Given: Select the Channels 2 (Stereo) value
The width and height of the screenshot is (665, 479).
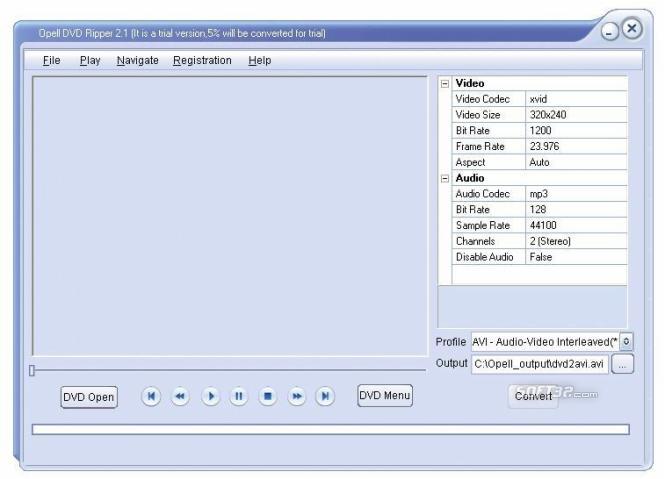Looking at the screenshot, I should [576, 241].
